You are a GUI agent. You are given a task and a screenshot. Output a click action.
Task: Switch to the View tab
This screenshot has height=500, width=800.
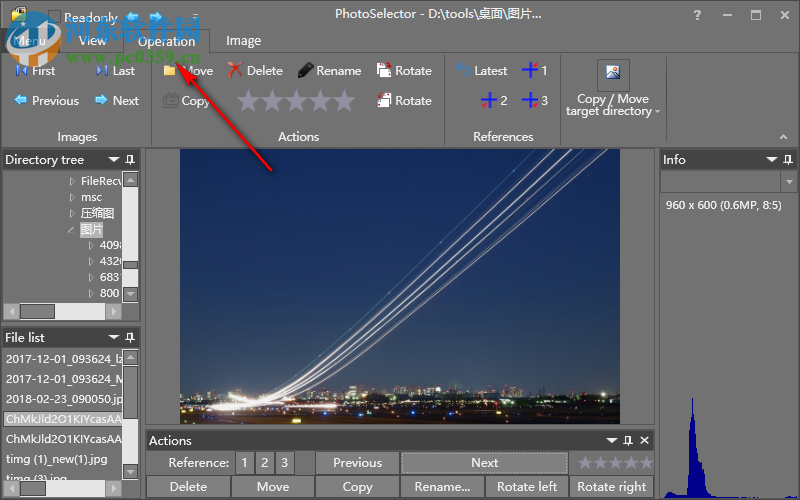tap(92, 41)
